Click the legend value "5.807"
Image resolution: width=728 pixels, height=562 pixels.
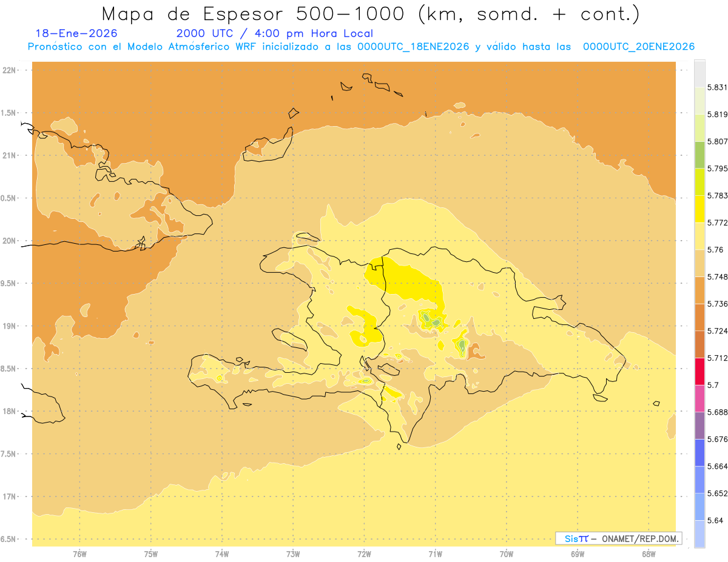pos(717,141)
